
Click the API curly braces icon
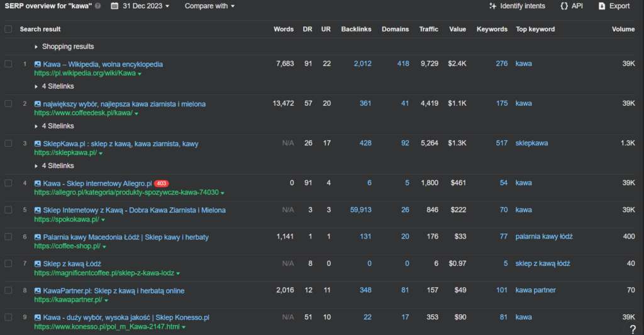click(564, 6)
